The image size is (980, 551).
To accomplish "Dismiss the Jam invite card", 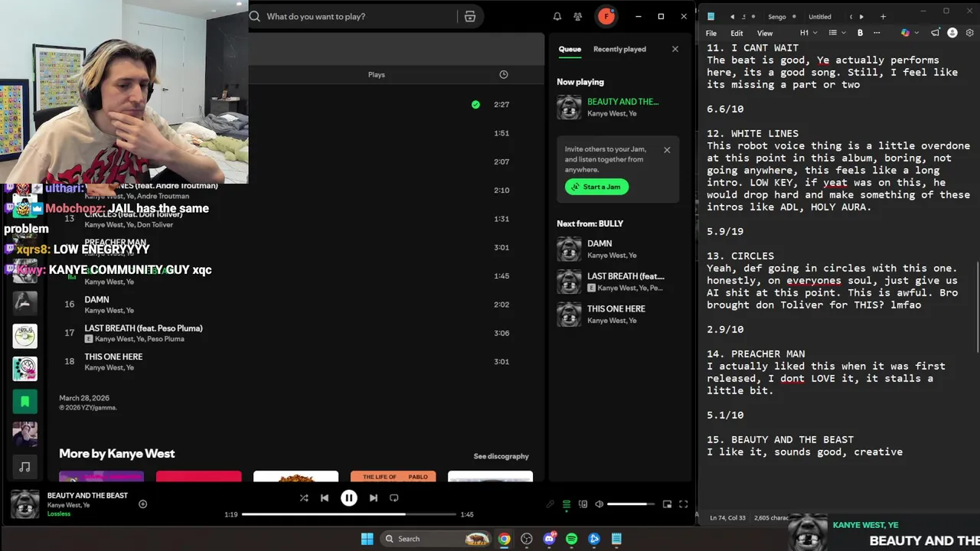I will pos(667,150).
